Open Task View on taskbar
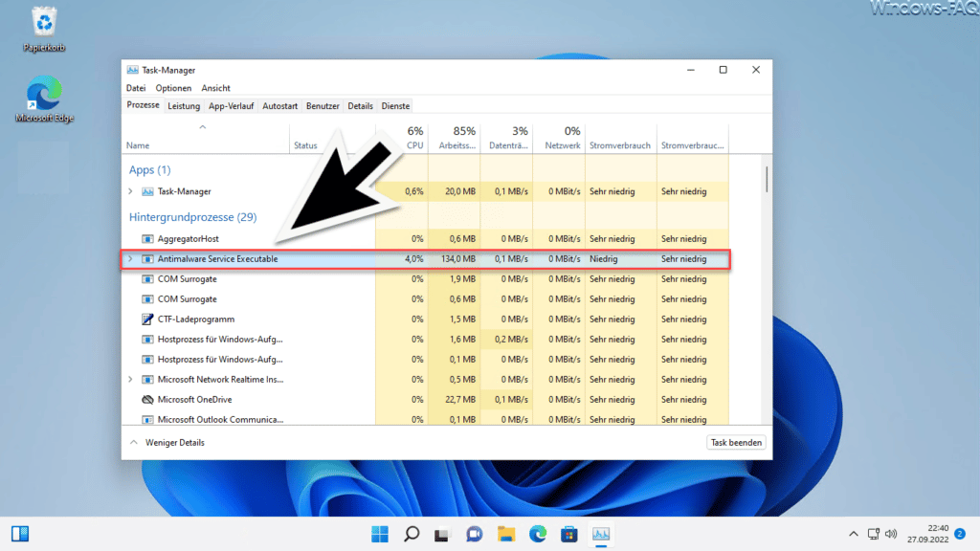Screen dimensions: 980x551 [x=442, y=534]
